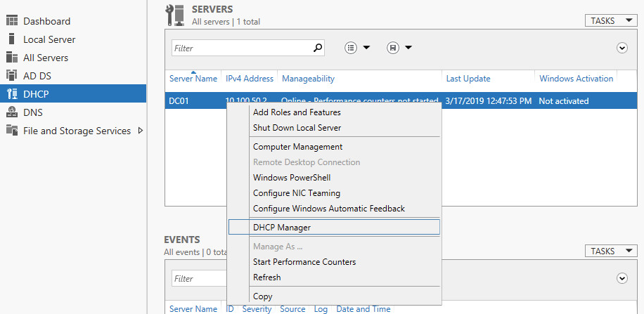The image size is (644, 314).
Task: Click the DHCP icon in sidebar
Action: (11, 94)
